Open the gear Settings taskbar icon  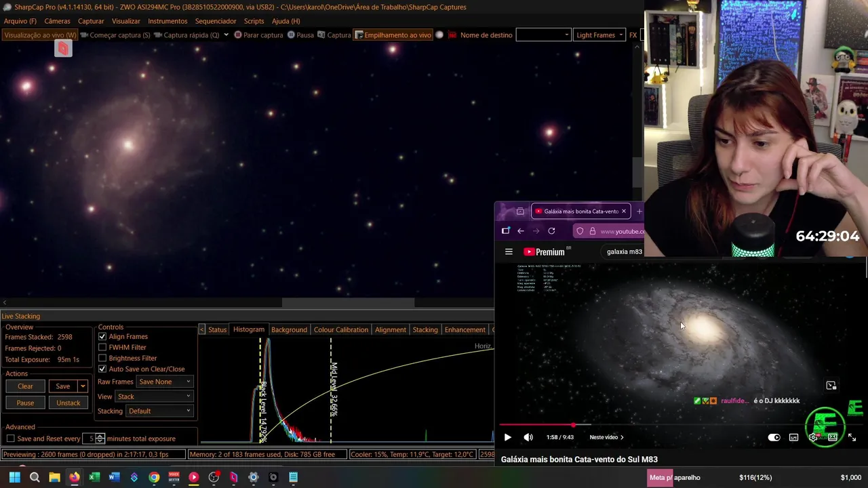[x=254, y=477]
